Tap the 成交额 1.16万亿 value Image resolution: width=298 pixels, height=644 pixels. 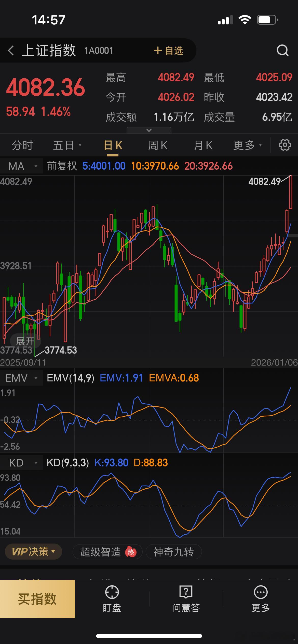(174, 117)
